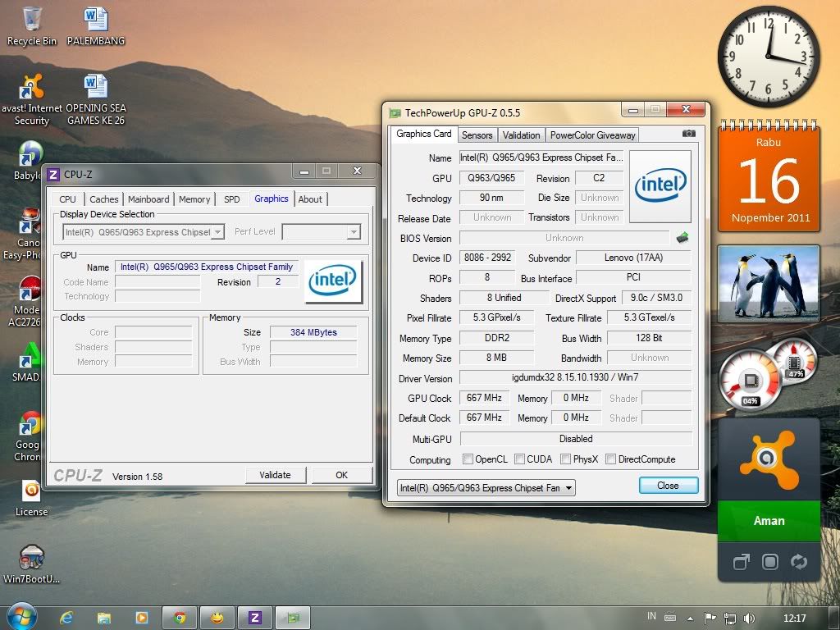840x630 pixels.
Task: Launch the Win7BootUpdater desktop icon
Action: [32, 564]
